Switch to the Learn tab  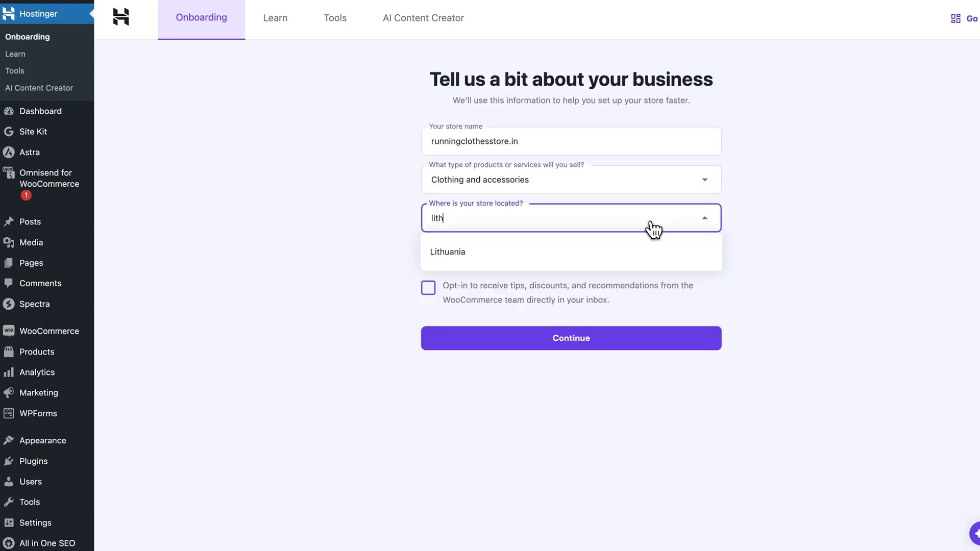coord(275,17)
